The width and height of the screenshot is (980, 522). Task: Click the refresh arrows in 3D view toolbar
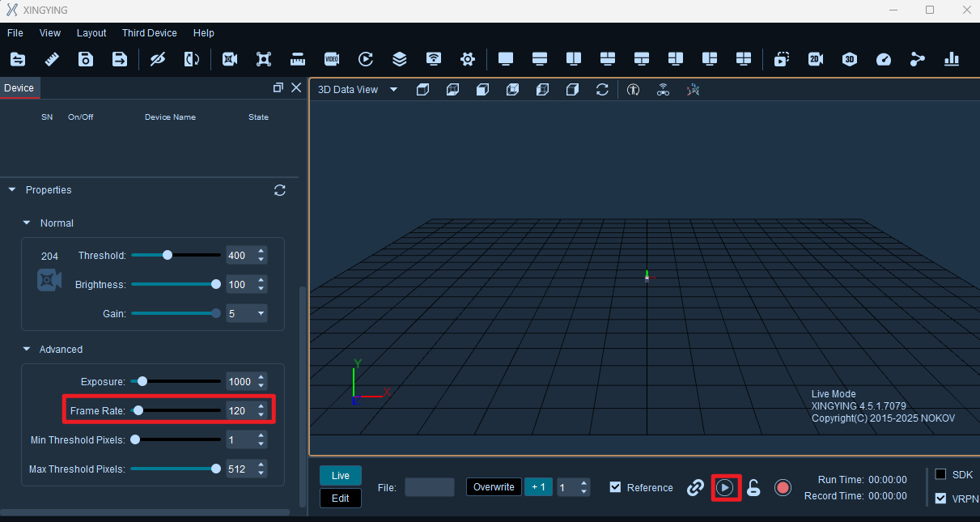point(602,90)
